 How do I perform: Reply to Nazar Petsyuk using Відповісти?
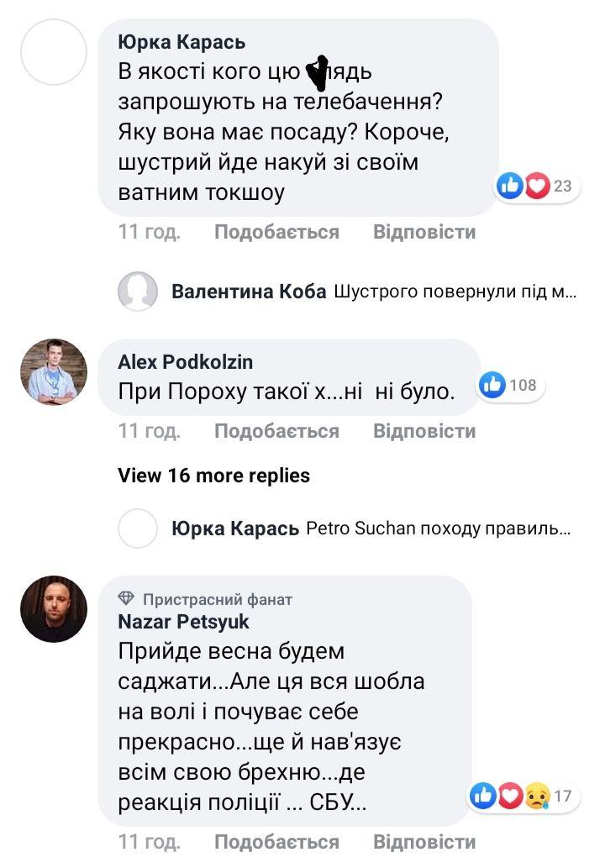[x=424, y=841]
